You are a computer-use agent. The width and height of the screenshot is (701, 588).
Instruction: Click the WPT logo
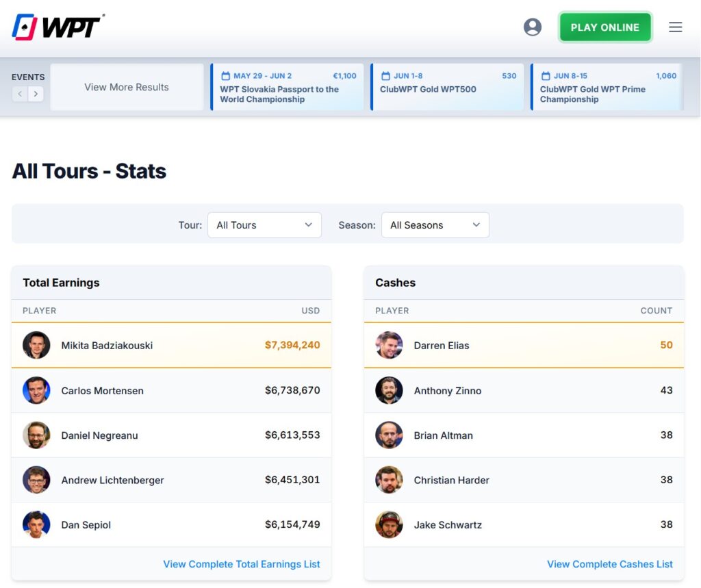click(58, 27)
